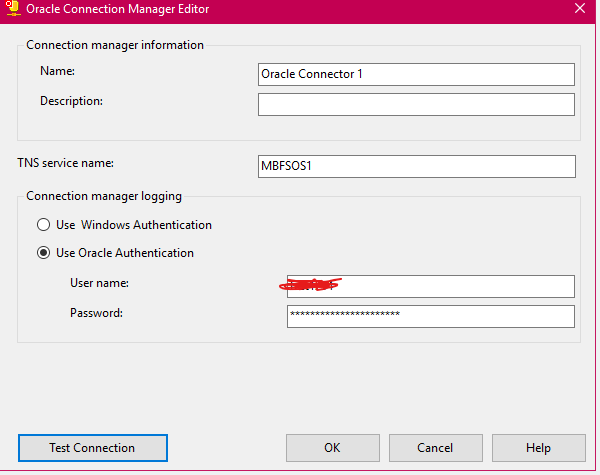Focus the Description text box
The width and height of the screenshot is (600, 475).
[x=416, y=104]
